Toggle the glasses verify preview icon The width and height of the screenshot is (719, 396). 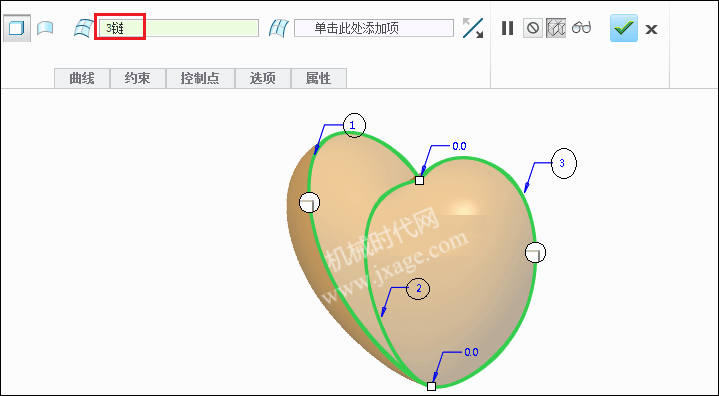click(581, 28)
